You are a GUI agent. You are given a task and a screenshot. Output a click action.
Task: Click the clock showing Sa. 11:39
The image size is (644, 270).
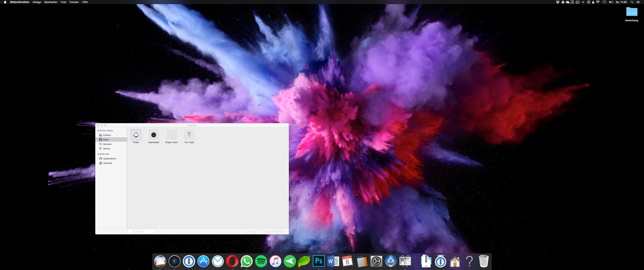point(621,2)
